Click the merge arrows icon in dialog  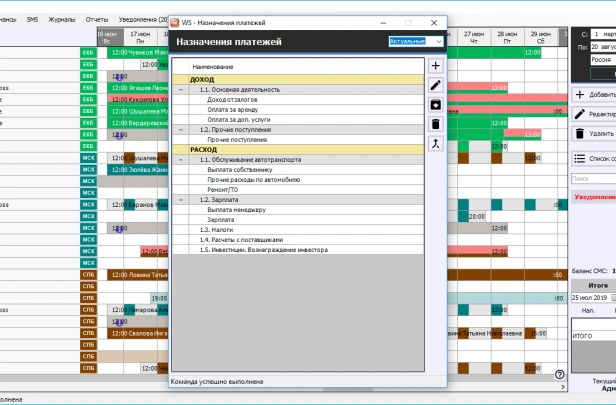pyautogui.click(x=435, y=144)
